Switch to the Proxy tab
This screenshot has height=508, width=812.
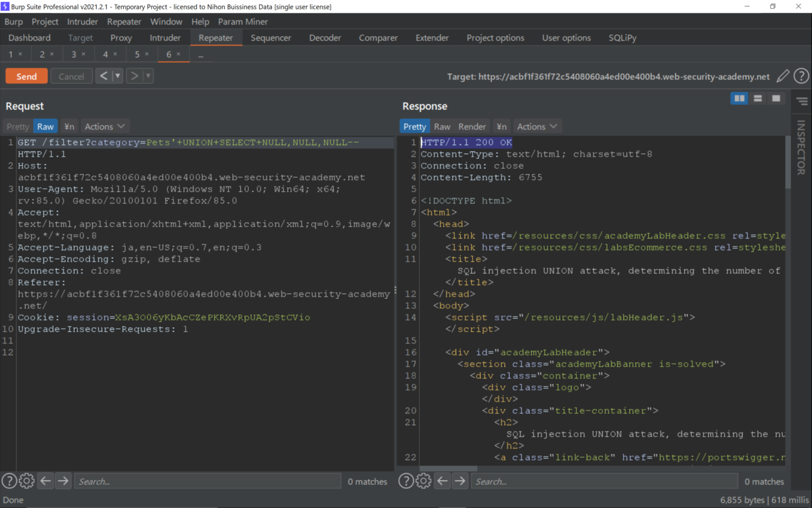point(121,38)
